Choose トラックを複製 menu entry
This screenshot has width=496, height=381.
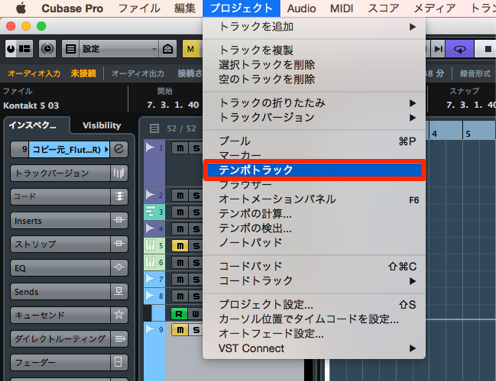pyautogui.click(x=314, y=50)
